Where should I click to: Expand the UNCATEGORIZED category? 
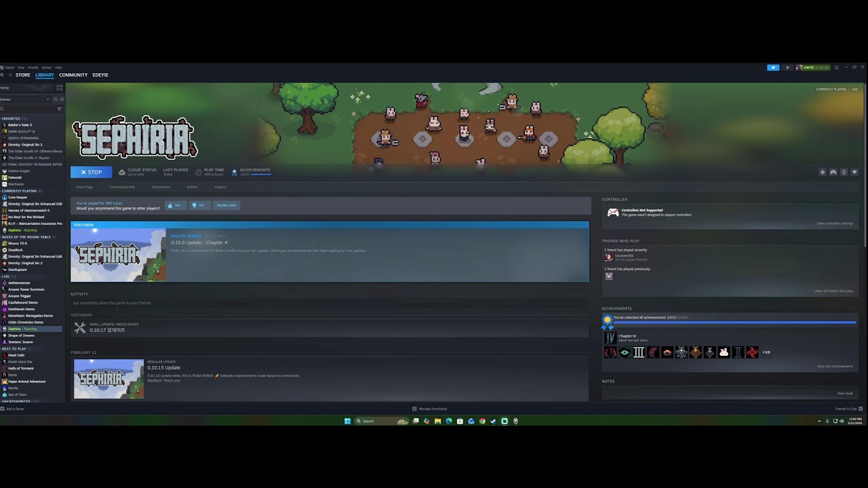pyautogui.click(x=16, y=401)
